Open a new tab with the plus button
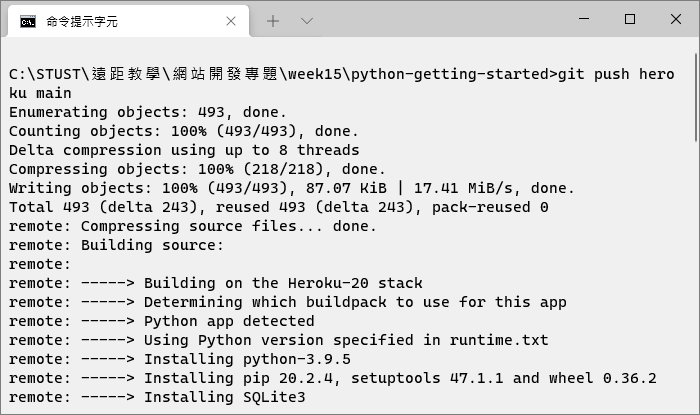 273,20
